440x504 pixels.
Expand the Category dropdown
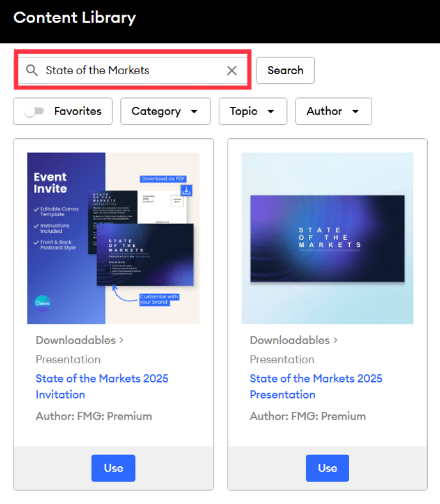click(x=166, y=111)
